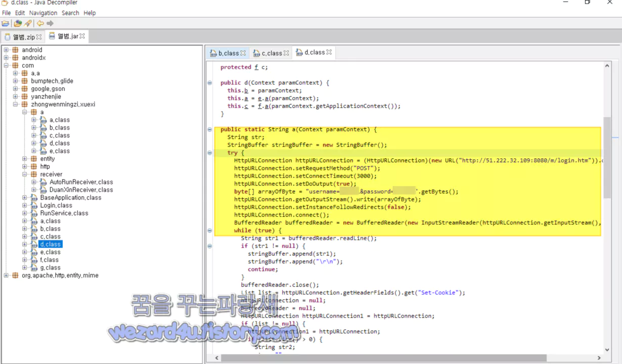
Task: Click the androidx package icon
Action: 16,58
